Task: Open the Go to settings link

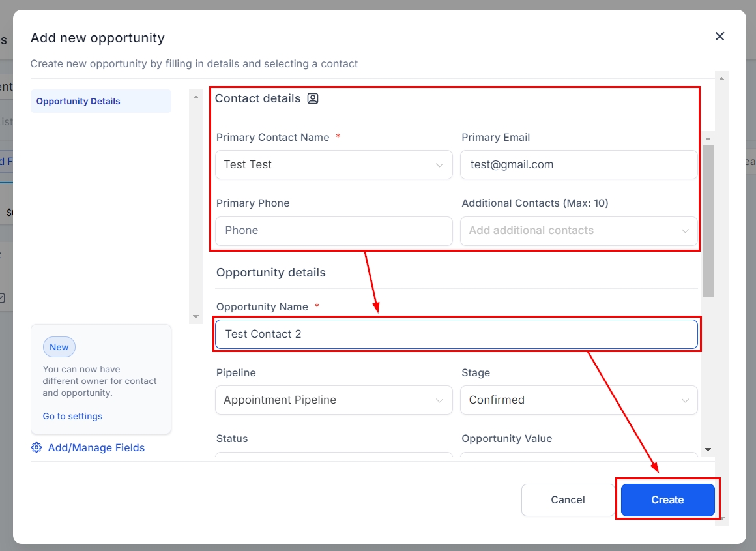Action: tap(72, 416)
